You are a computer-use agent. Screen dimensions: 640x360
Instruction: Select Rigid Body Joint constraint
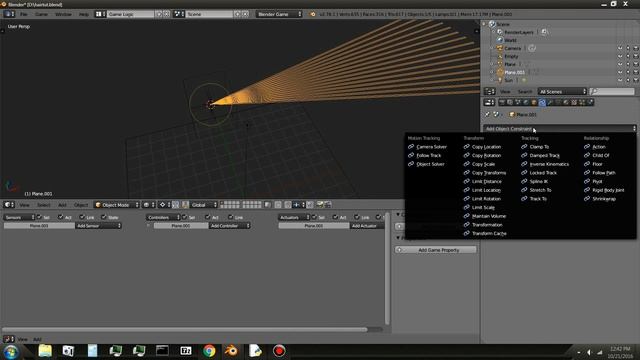tap(604, 190)
